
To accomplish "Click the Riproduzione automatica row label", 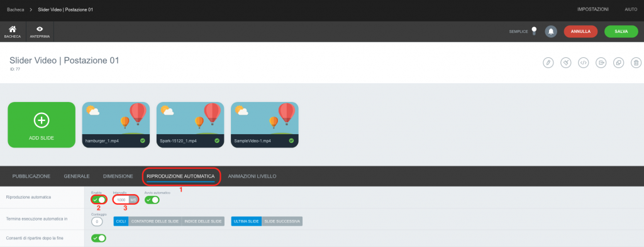I will tap(28, 197).
